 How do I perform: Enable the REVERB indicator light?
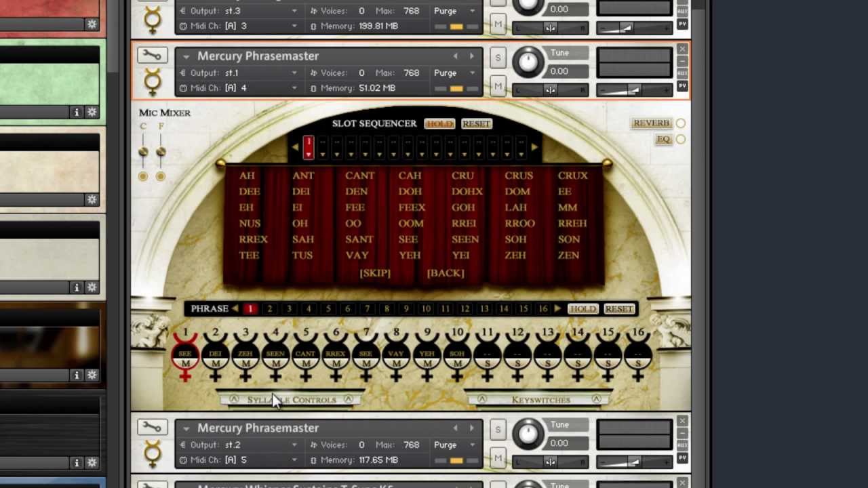point(680,123)
